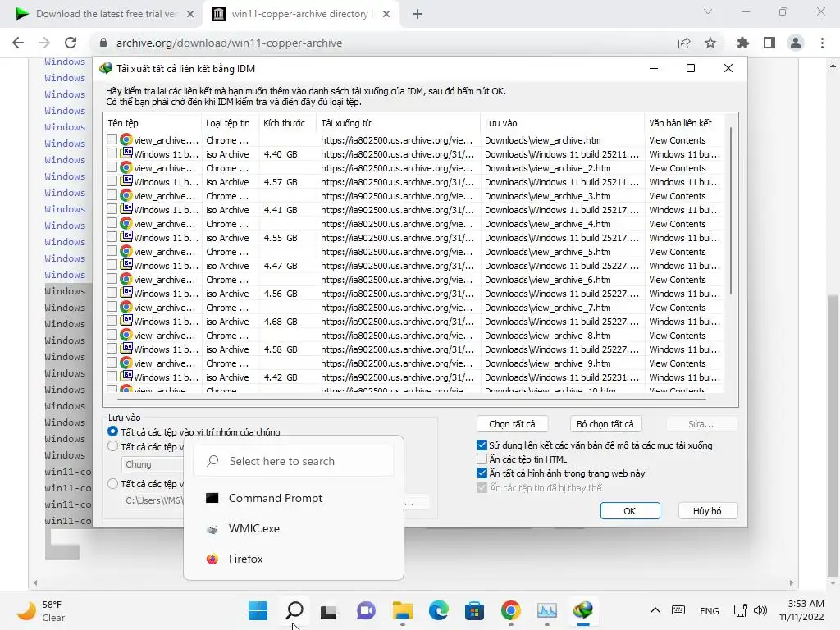840x630 pixels.
Task: Click the Chrome back arrow
Action: tap(18, 43)
